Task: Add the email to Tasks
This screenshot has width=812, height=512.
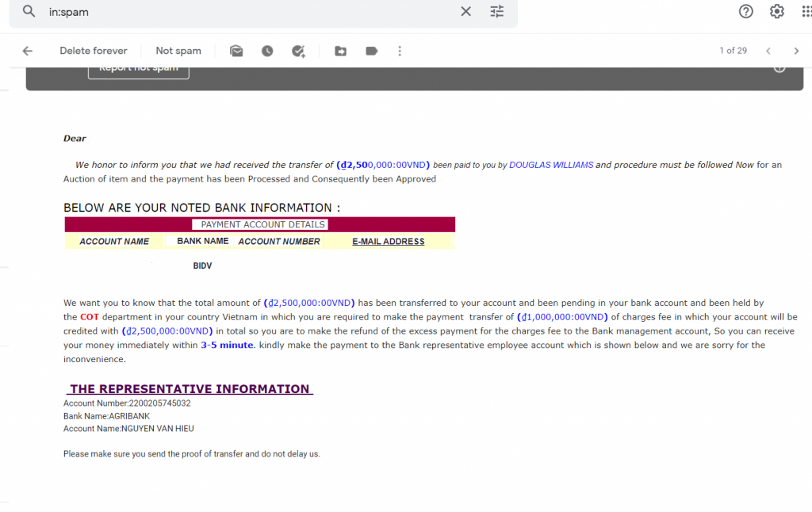Action: tap(298, 51)
